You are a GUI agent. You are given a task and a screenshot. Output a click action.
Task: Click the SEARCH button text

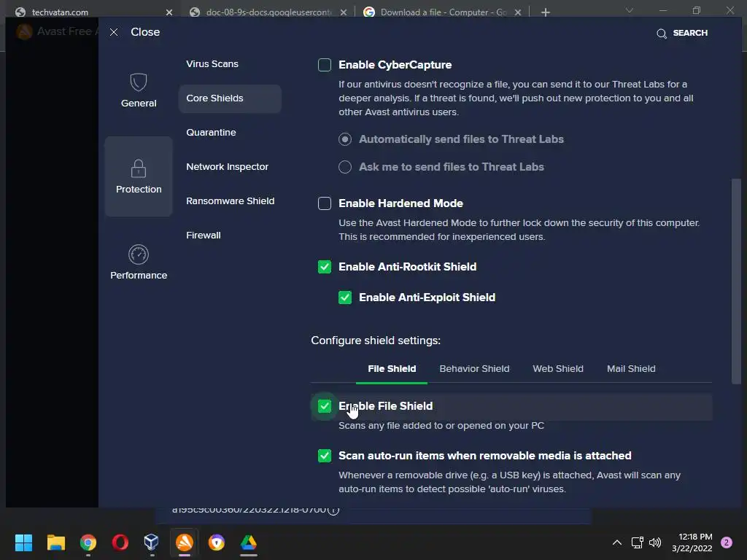(x=690, y=33)
